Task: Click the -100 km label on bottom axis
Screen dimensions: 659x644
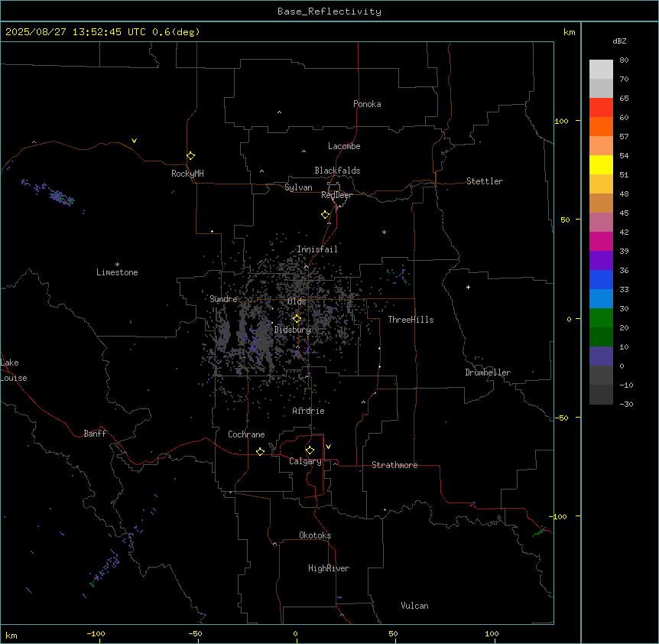Action: (96, 633)
